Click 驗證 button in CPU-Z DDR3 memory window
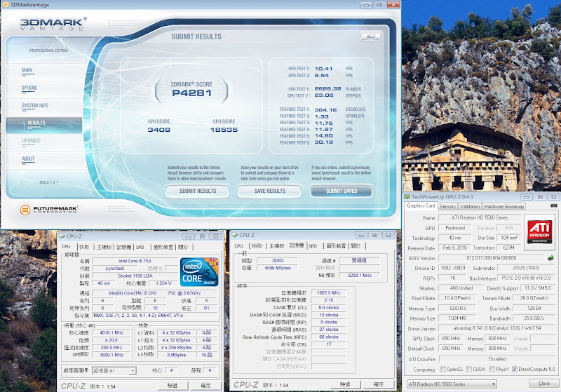Image resolution: width=561 pixels, height=392 pixels. pos(345,384)
